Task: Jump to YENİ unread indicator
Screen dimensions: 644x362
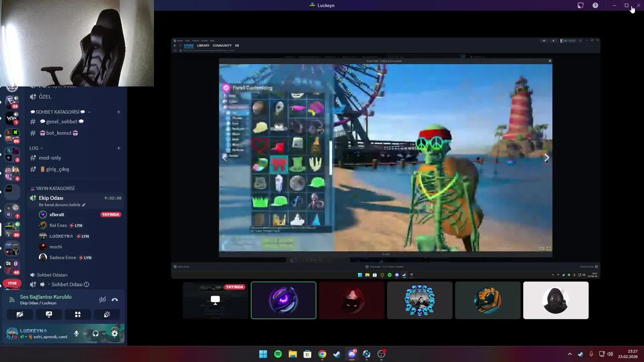Action: pos(12,283)
